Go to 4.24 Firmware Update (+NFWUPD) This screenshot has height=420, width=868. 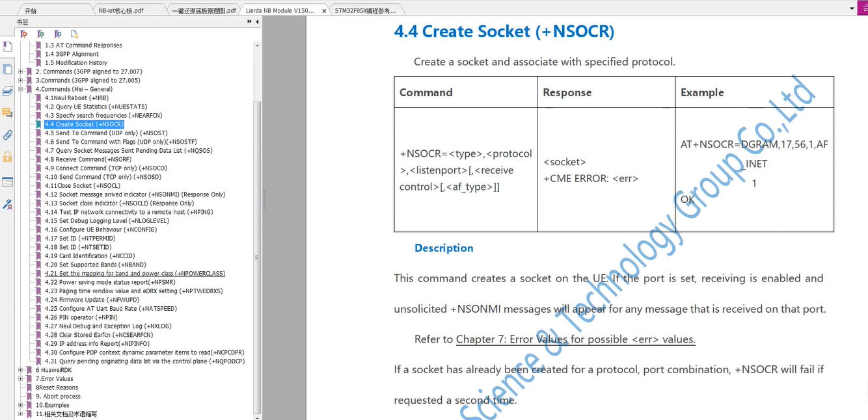click(x=92, y=300)
